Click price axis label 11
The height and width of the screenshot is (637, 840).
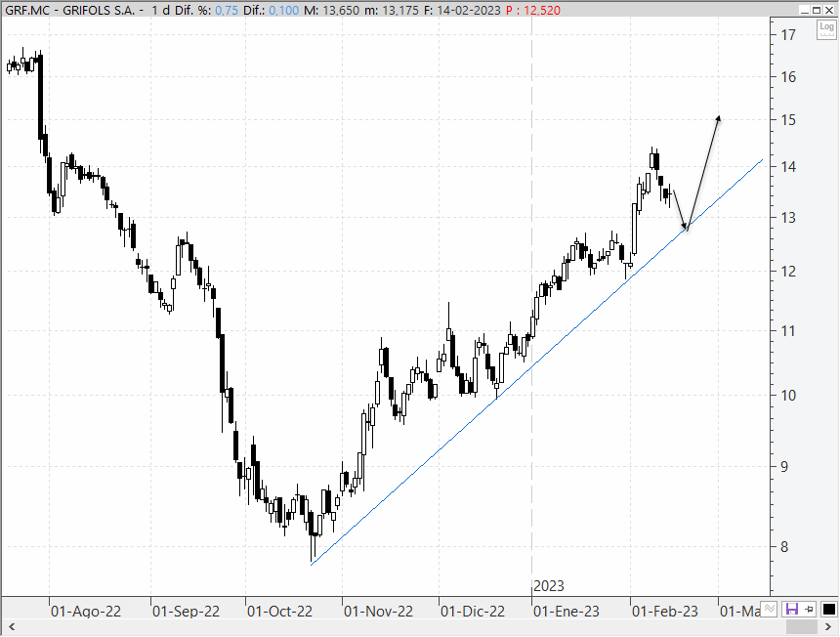788,331
